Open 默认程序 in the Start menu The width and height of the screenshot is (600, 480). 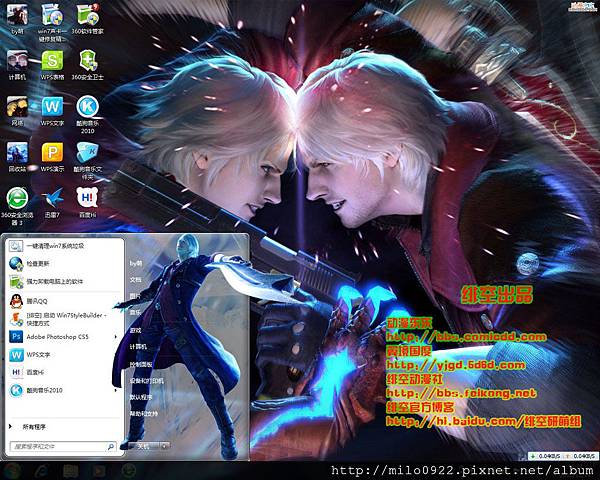click(141, 397)
